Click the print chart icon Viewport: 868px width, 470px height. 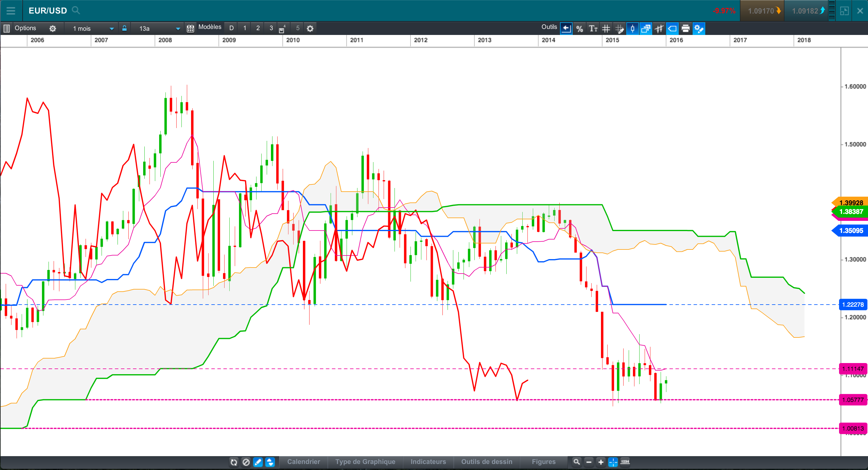(x=685, y=29)
